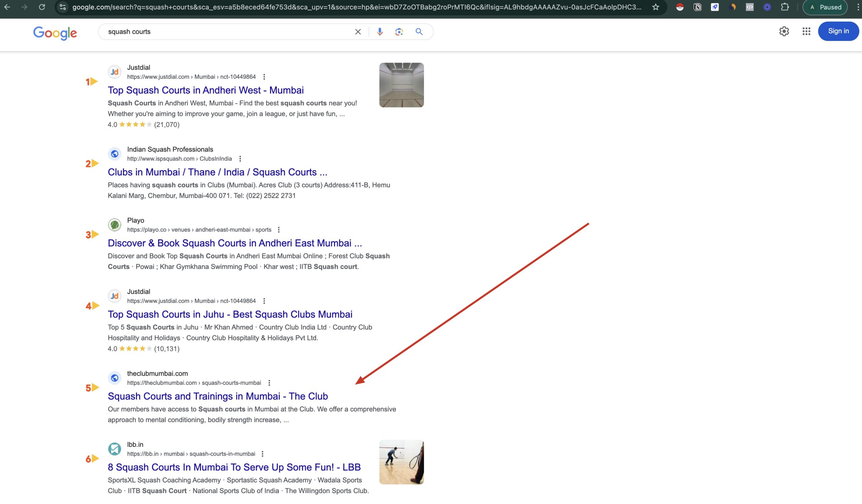
Task: View site information via the address bar icon
Action: tap(62, 7)
